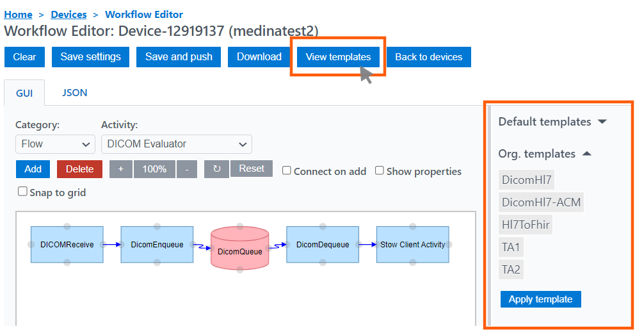Follow the Devices breadcrumb link
This screenshot has height=330, width=644.
[x=68, y=14]
